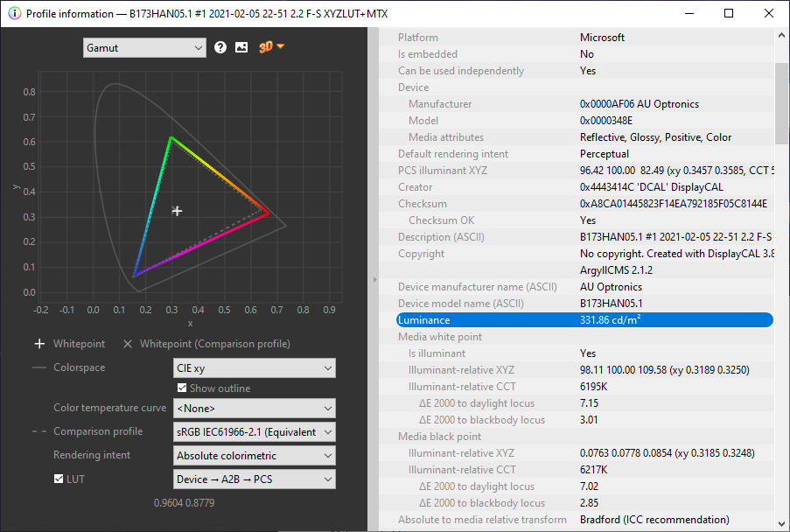Open the Device A2B PCS direction dropdown

[255, 479]
